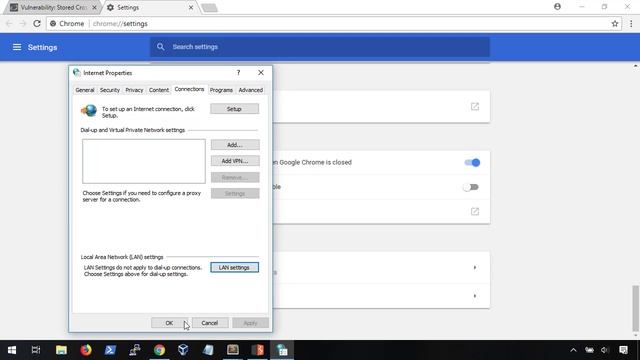Cancel the Internet Properties dialog
Viewport: 640px width, 360px height.
click(210, 323)
